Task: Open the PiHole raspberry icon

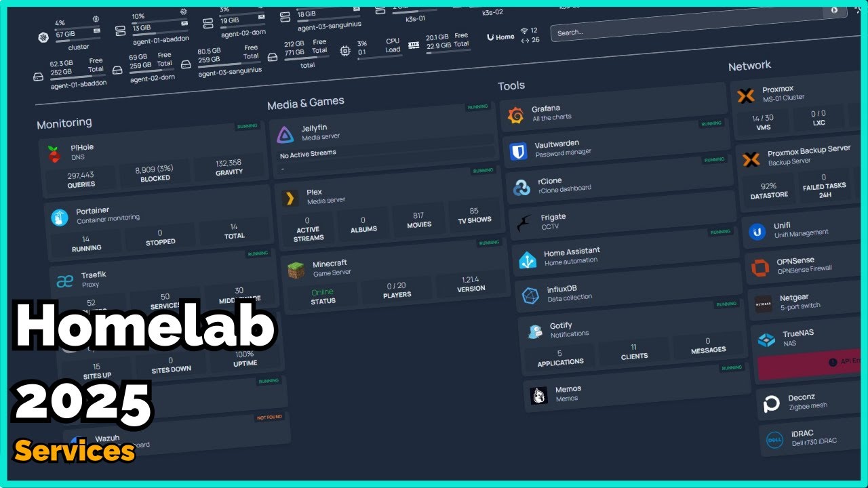Action: pyautogui.click(x=54, y=154)
